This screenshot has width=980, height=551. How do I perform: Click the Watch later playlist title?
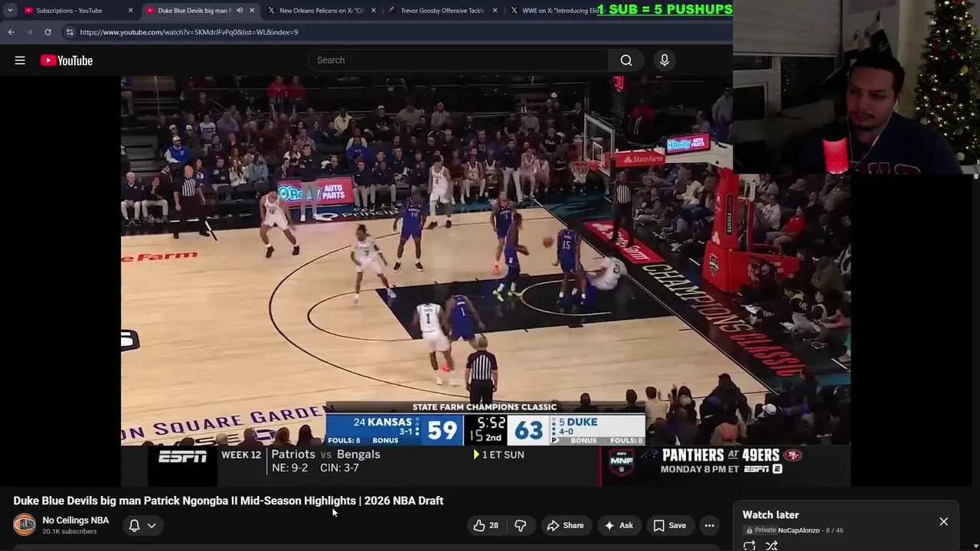(770, 515)
